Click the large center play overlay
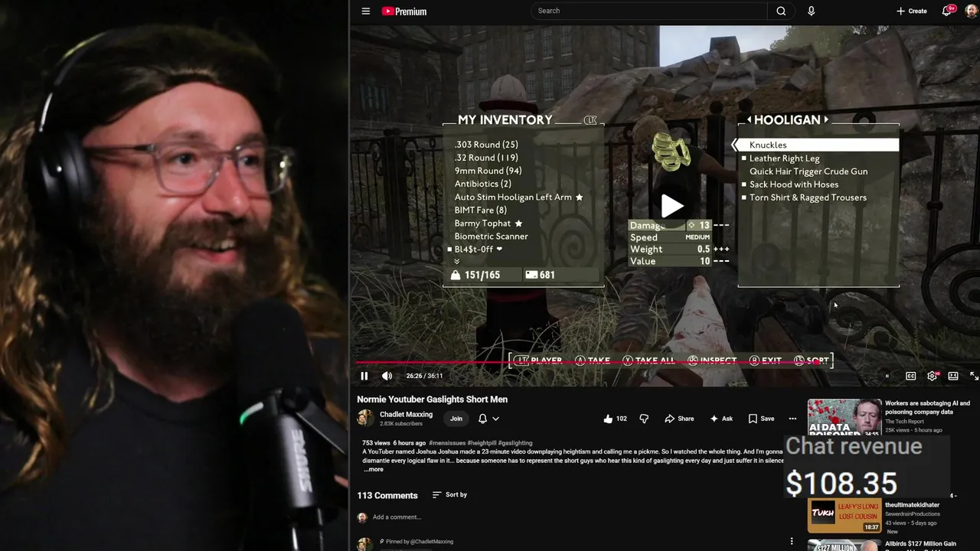The height and width of the screenshot is (551, 980). click(x=671, y=206)
